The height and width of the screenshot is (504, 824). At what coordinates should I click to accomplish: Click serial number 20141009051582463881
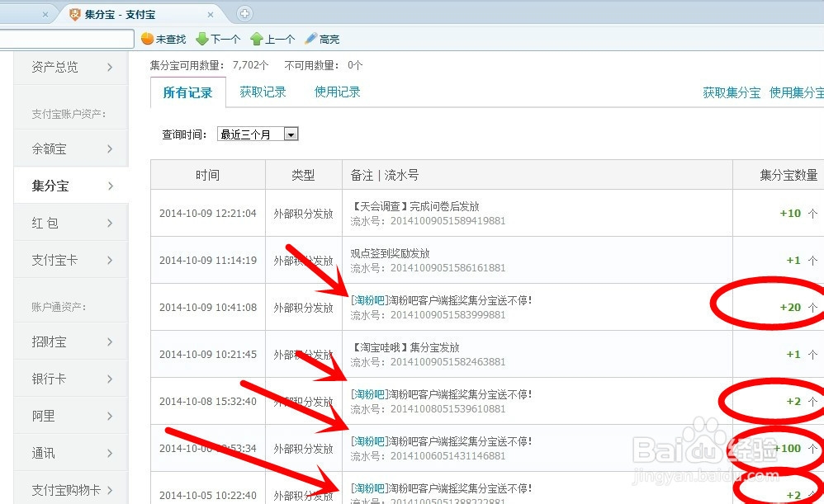point(448,362)
